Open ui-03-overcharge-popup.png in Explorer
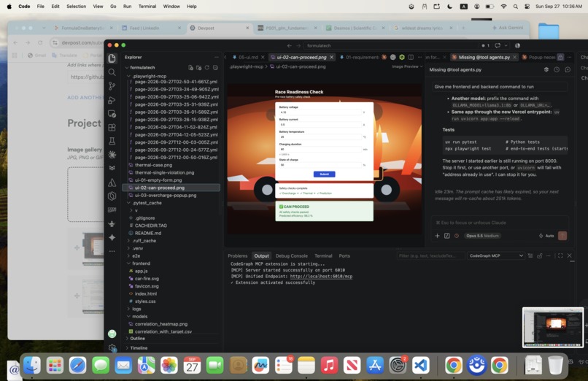 166,196
